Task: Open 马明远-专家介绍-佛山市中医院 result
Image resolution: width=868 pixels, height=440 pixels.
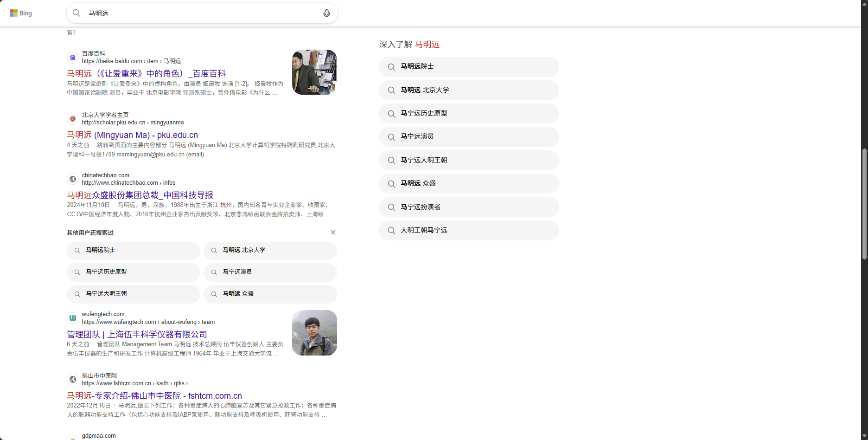Action: pyautogui.click(x=154, y=395)
